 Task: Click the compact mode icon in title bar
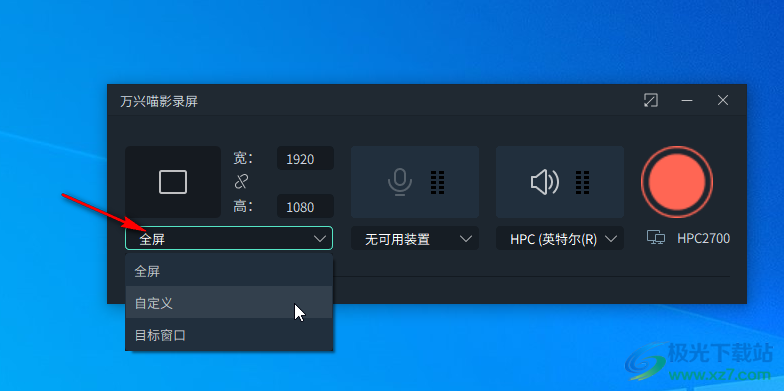[x=650, y=100]
